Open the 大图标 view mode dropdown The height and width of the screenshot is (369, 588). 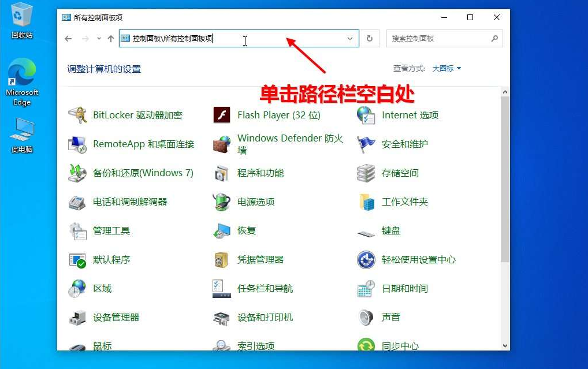click(x=446, y=68)
